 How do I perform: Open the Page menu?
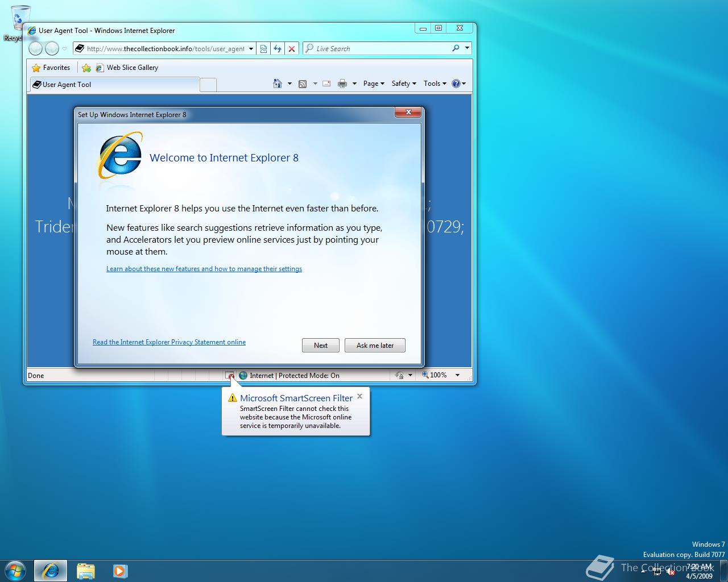(374, 84)
